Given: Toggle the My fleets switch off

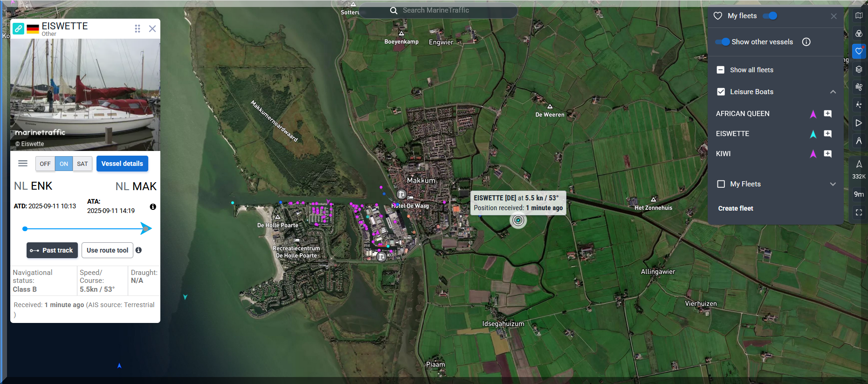Looking at the screenshot, I should click(770, 16).
